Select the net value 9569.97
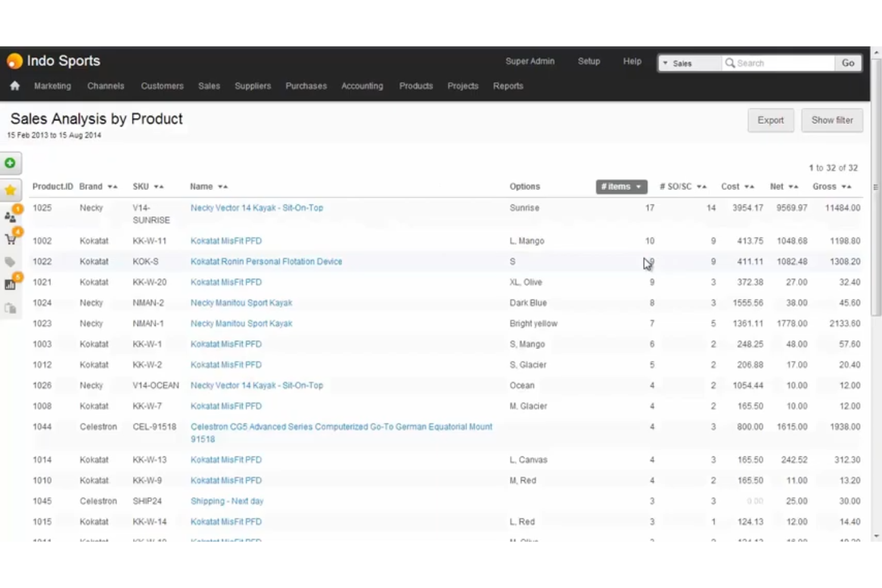882x588 pixels. (x=791, y=208)
